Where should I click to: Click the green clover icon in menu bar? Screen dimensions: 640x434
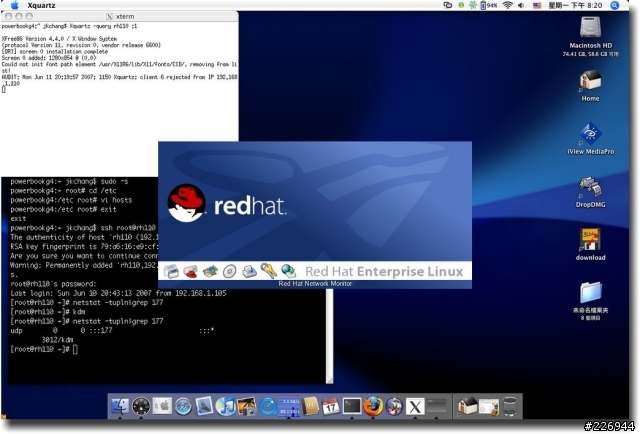pyautogui.click(x=473, y=5)
